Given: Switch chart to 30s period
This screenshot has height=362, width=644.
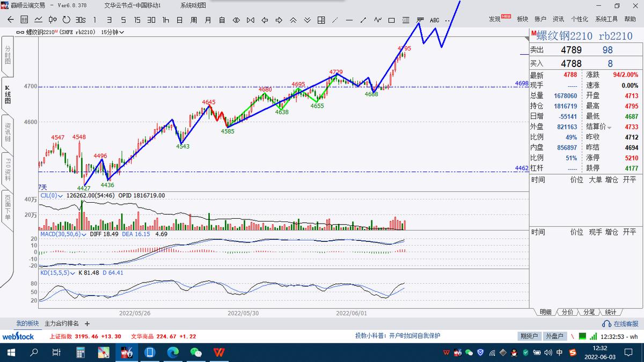Looking at the screenshot, I should pyautogui.click(x=80, y=20).
